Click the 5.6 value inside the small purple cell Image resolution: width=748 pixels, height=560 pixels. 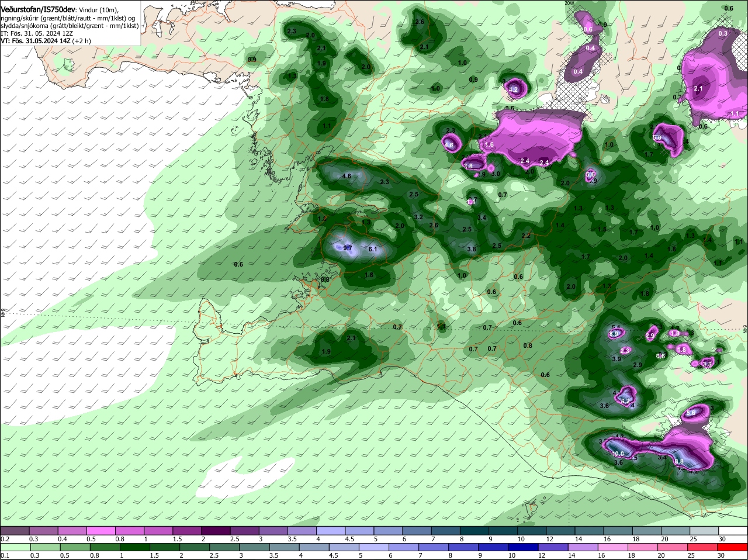coord(590,174)
